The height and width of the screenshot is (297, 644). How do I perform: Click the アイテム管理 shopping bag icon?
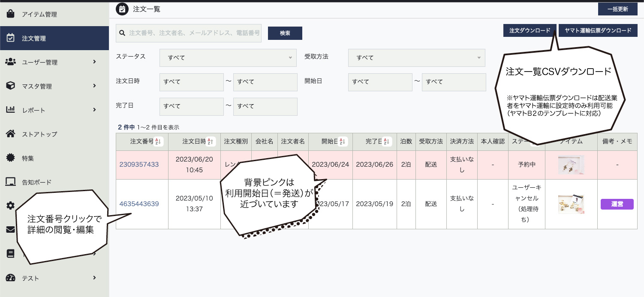tap(11, 14)
